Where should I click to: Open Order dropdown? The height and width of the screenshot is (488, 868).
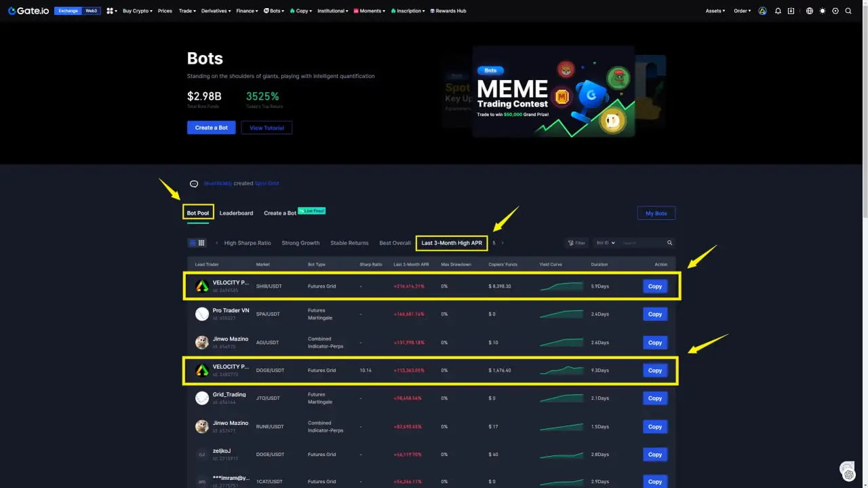click(742, 11)
